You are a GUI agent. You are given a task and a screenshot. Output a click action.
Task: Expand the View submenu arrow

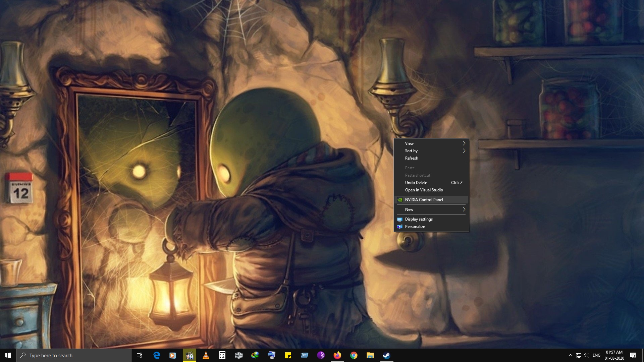[x=464, y=143]
